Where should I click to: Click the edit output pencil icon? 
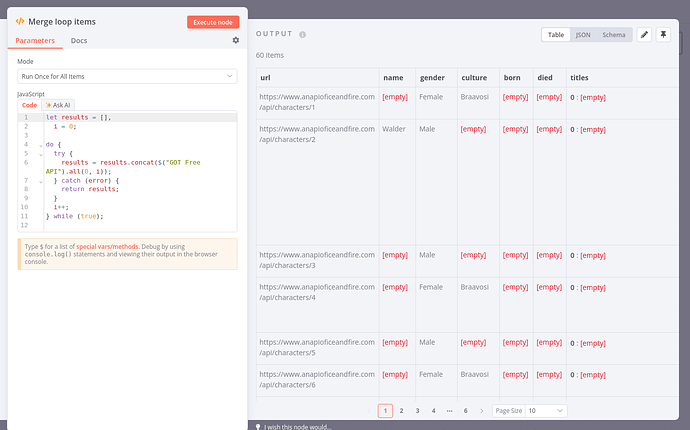(645, 34)
